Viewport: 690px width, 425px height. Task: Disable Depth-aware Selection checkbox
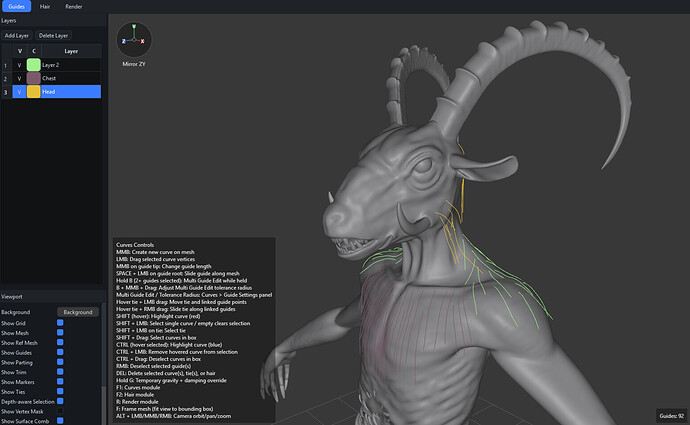60,401
